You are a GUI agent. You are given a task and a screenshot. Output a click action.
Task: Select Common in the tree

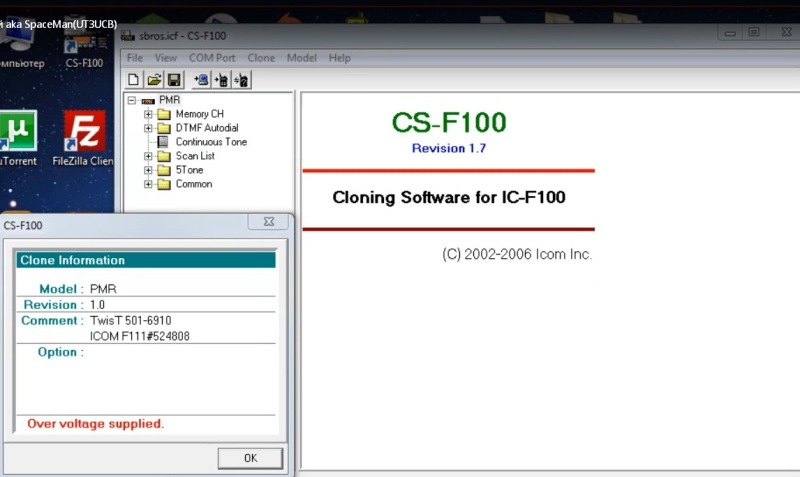[x=194, y=184]
